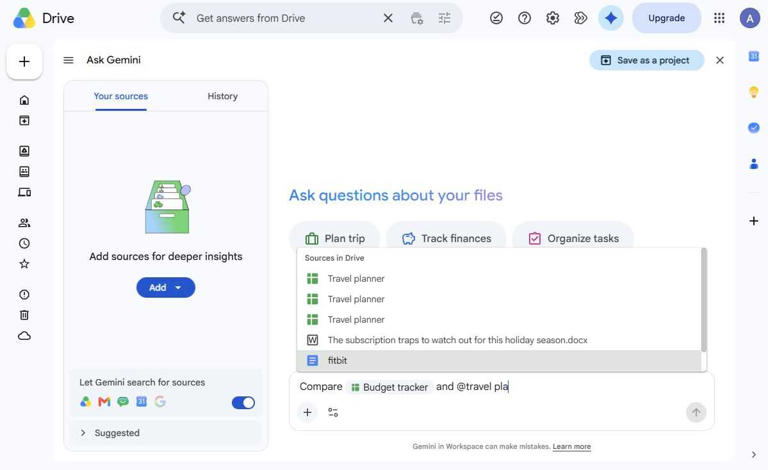The height and width of the screenshot is (470, 768).
Task: Open Google Calendar in the side panel
Action: (x=754, y=56)
